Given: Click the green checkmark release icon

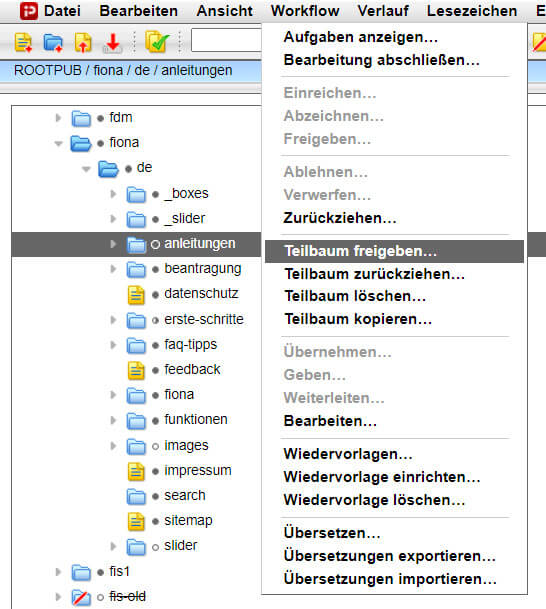Looking at the screenshot, I should point(157,42).
